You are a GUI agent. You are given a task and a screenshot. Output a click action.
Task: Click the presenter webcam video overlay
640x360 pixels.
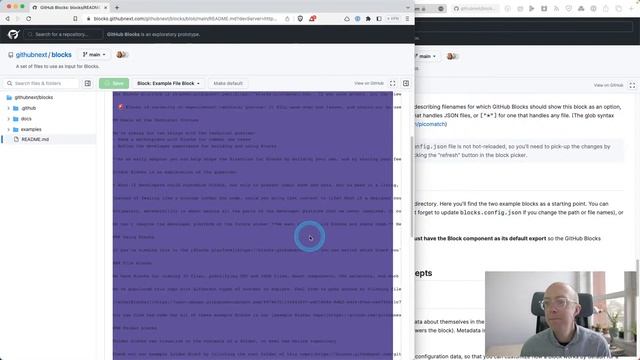coord(560,314)
